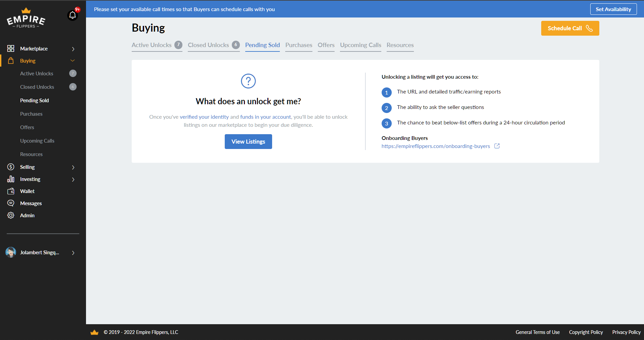644x340 pixels.
Task: Open General Terms of Use link
Action: [x=538, y=332]
